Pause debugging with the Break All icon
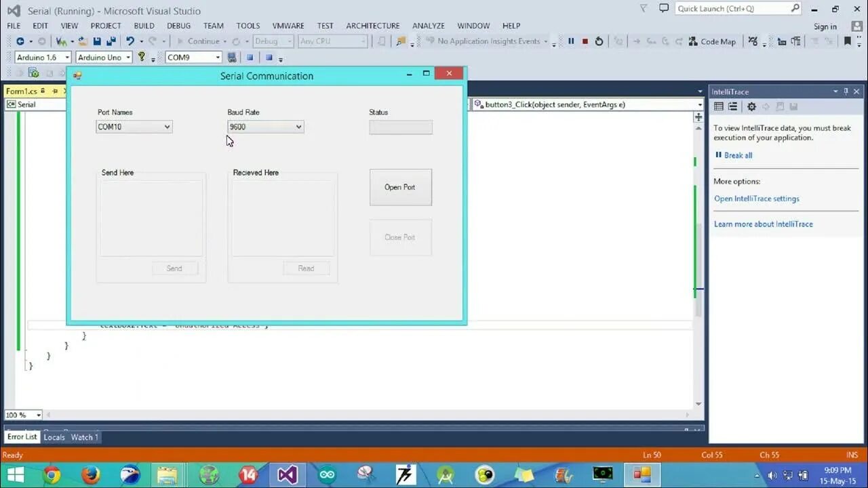868x488 pixels. click(x=571, y=41)
